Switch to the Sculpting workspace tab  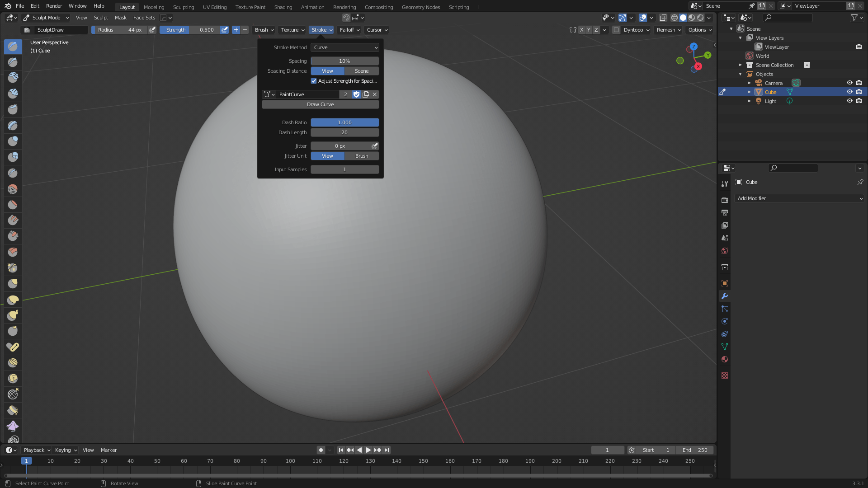pos(183,7)
